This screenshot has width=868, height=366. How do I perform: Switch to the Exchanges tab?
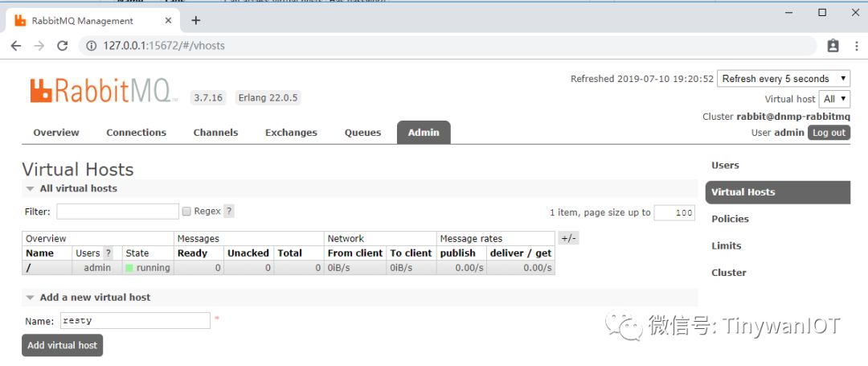tap(291, 133)
